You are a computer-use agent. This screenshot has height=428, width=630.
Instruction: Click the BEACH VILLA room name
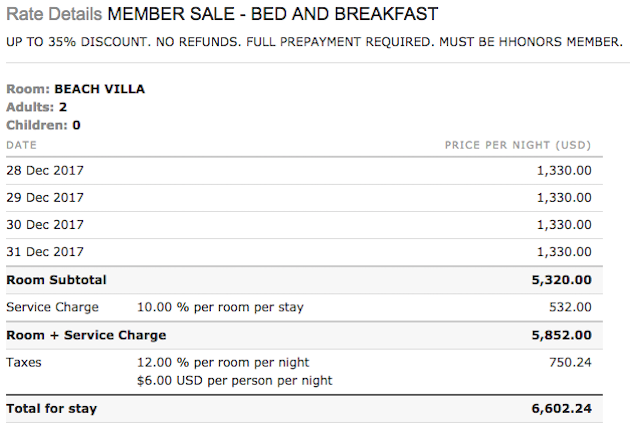pos(100,89)
